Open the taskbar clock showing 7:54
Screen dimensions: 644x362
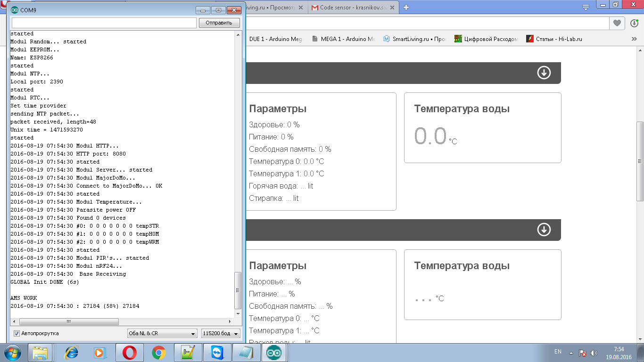[x=619, y=353]
